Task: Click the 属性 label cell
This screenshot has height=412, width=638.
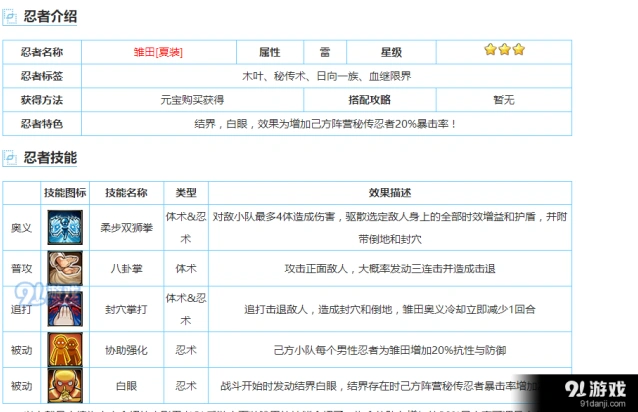Action: (x=270, y=52)
